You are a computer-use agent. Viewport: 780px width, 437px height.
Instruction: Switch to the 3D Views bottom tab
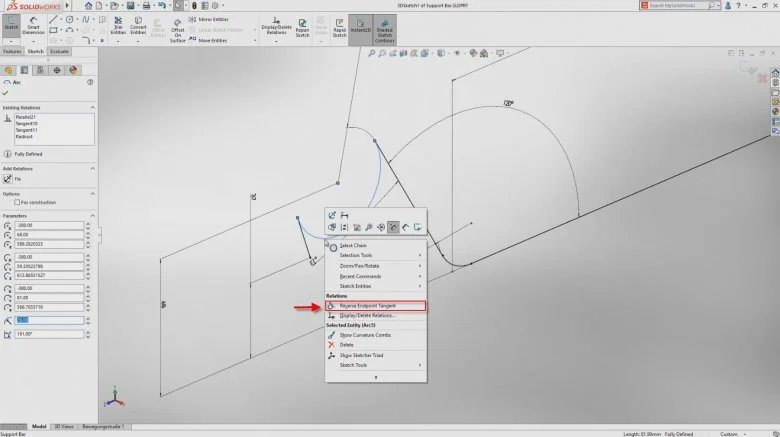[64, 427]
